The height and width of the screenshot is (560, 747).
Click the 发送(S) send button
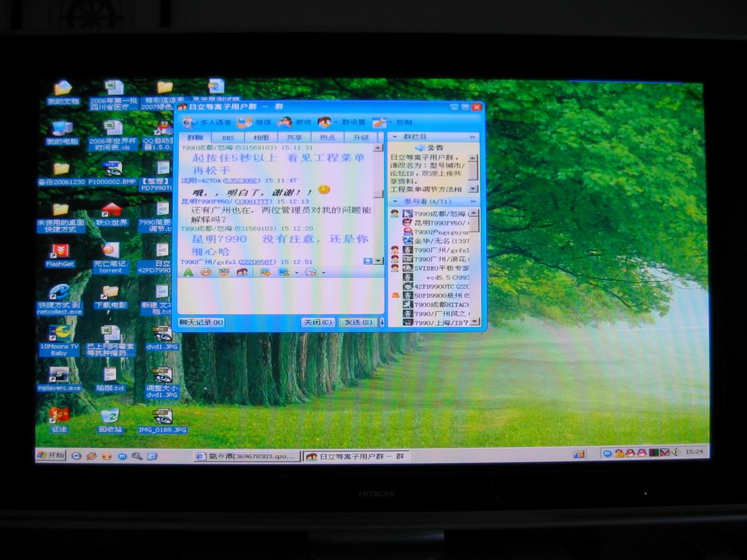tap(357, 322)
